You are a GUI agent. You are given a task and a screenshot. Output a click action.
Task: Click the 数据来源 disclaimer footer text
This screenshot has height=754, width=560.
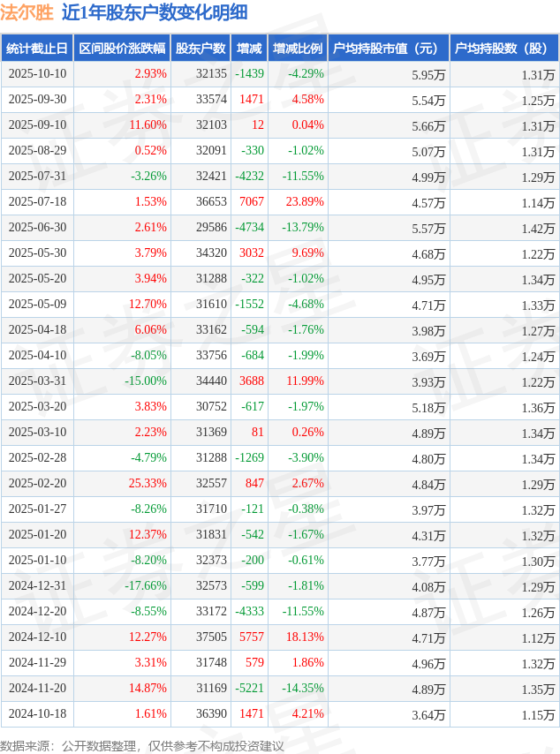coord(141,746)
